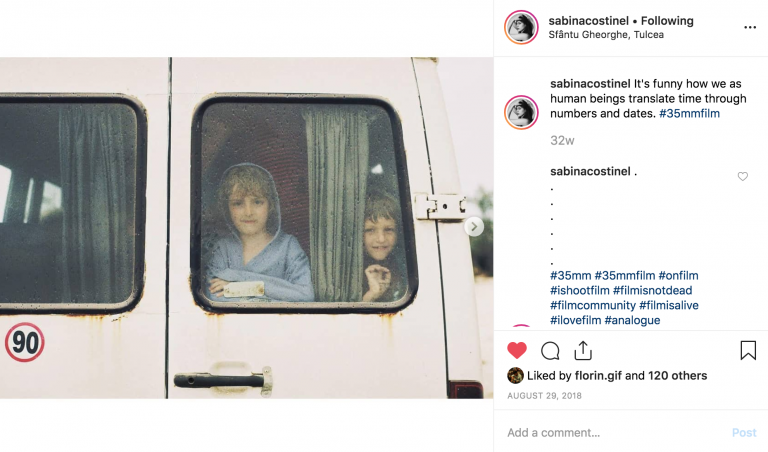Click the Post comment button
768x452 pixels.
point(744,433)
